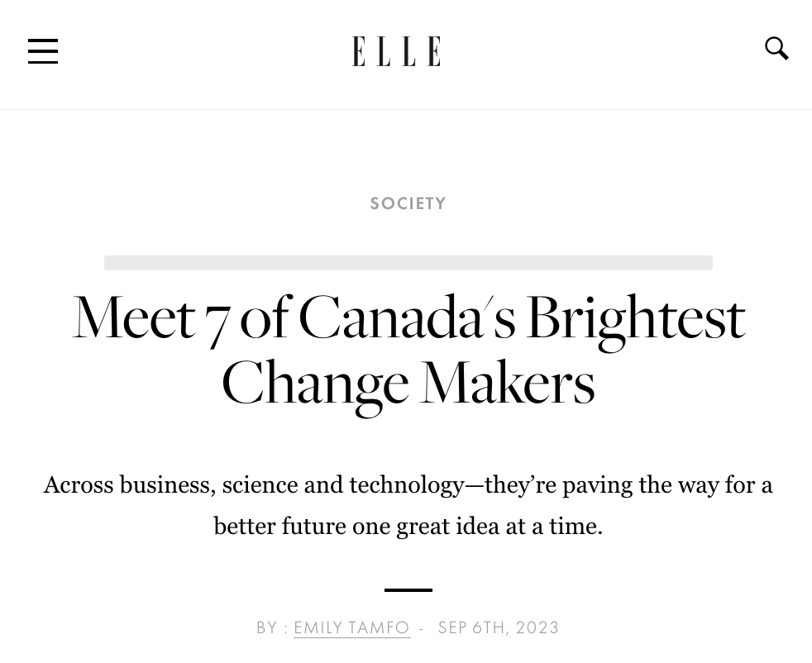This screenshot has width=812, height=663.
Task: Click the number "7" in the headline
Action: pyautogui.click(x=217, y=321)
